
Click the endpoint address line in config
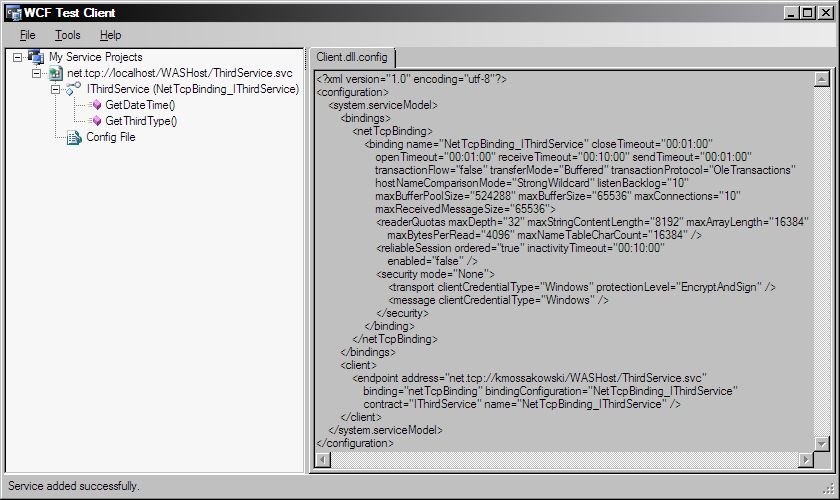click(529, 378)
